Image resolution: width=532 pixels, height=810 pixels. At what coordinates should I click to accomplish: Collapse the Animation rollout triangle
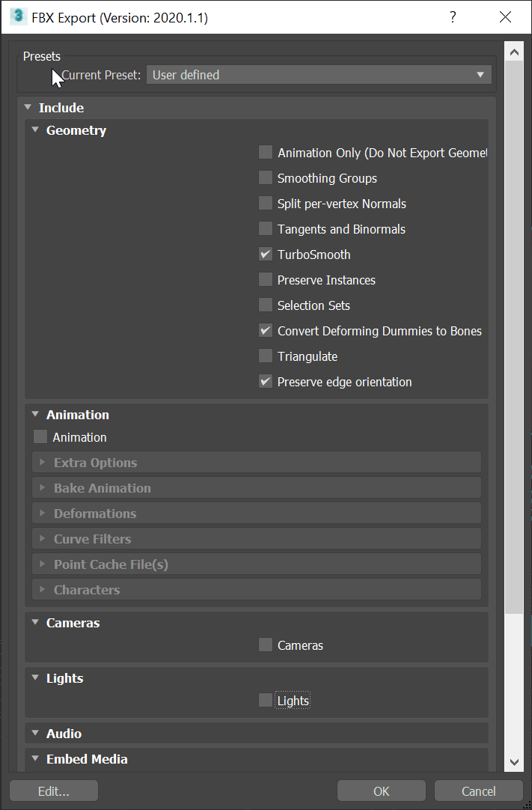[35, 414]
